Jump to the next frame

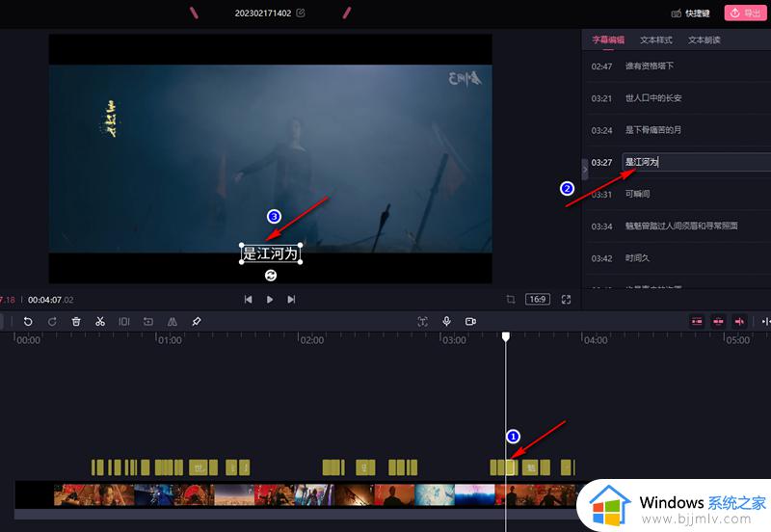click(x=291, y=300)
